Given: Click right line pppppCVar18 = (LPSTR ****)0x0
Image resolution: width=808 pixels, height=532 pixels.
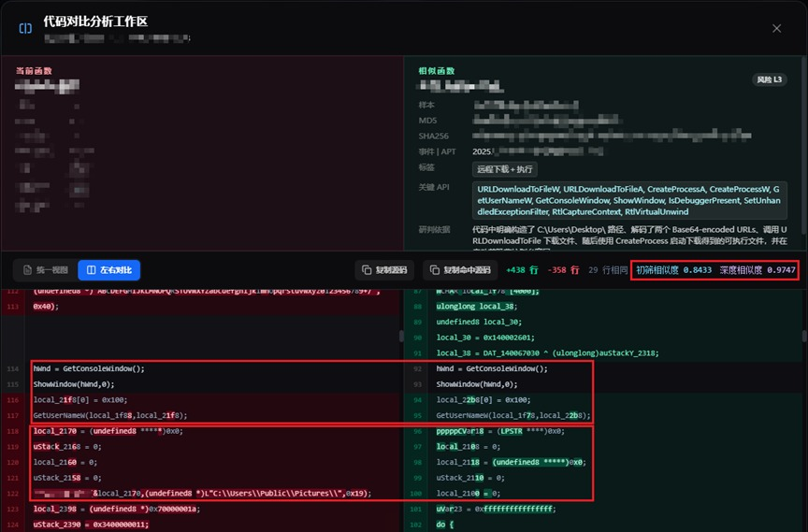Looking at the screenshot, I should [500, 431].
